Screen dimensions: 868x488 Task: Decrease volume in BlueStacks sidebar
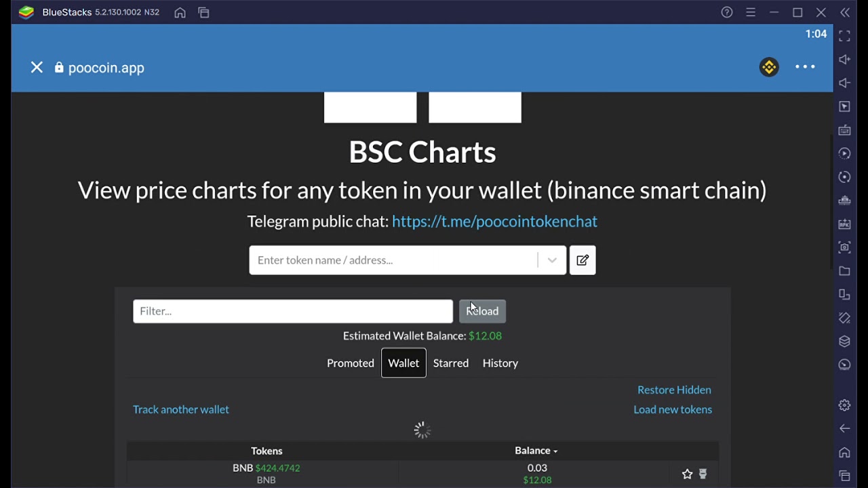point(844,83)
